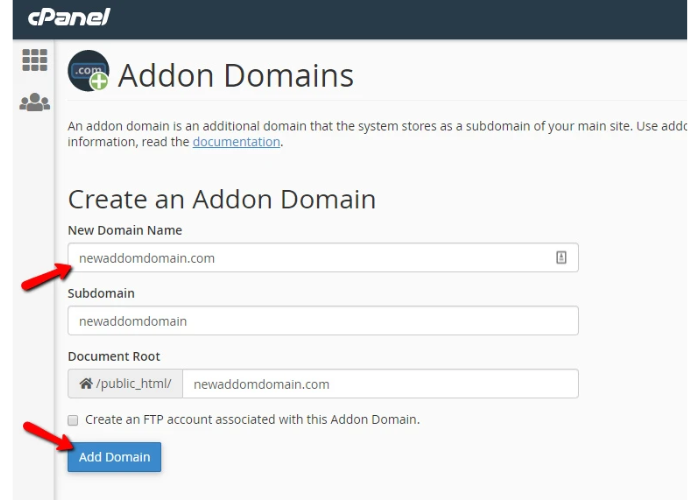The width and height of the screenshot is (700, 500).
Task: Click the Add Domain button
Action: pyautogui.click(x=114, y=457)
